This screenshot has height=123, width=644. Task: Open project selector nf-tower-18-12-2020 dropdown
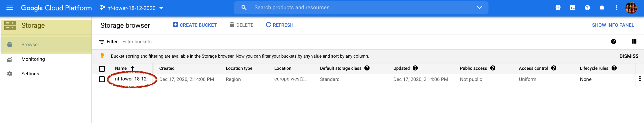click(x=132, y=8)
